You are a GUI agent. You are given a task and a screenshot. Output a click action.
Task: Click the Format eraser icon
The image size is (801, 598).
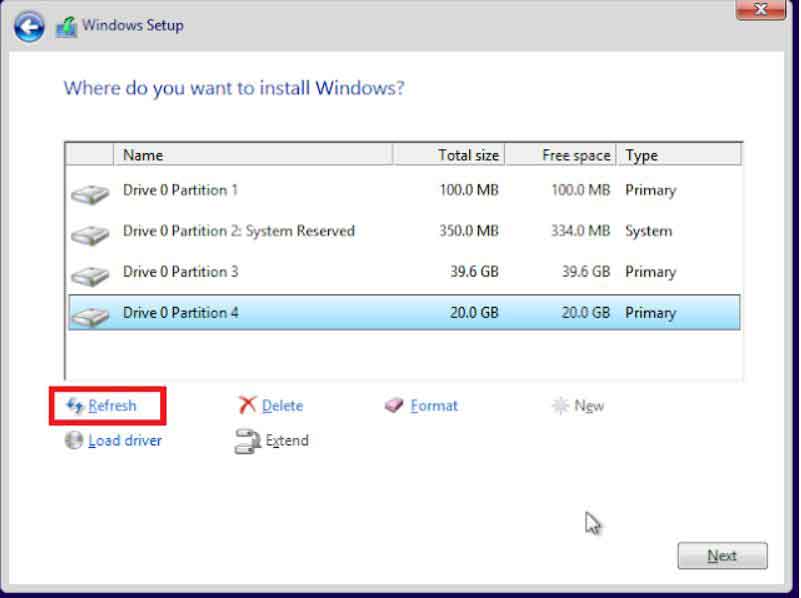pos(395,406)
